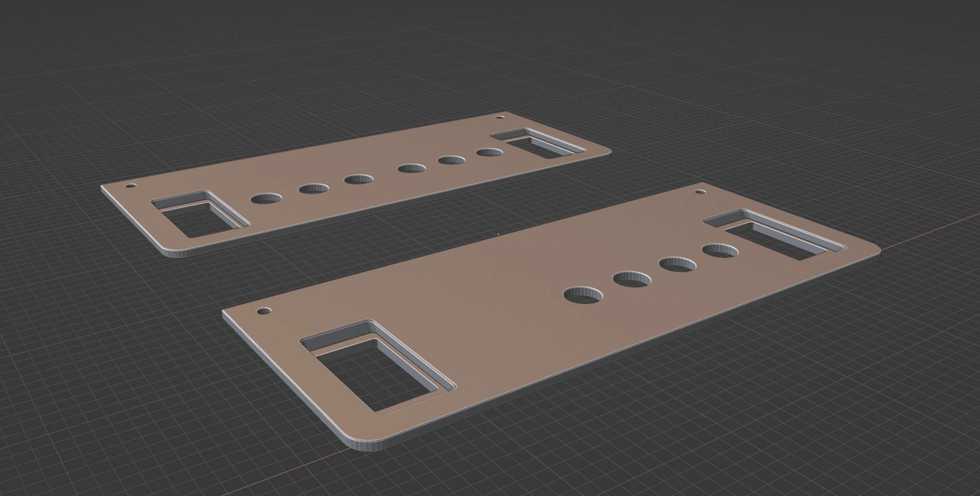Pick the rear plate's third round hole from left

point(359,179)
